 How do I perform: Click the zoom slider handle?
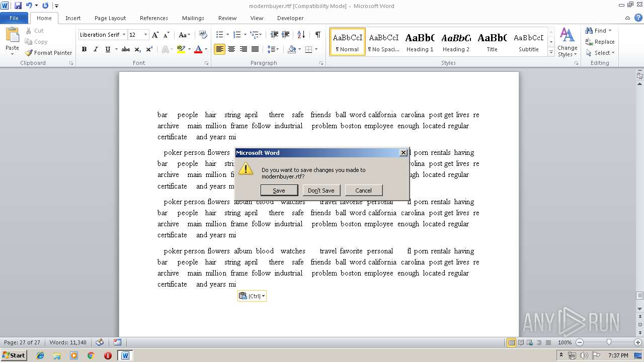point(609,342)
